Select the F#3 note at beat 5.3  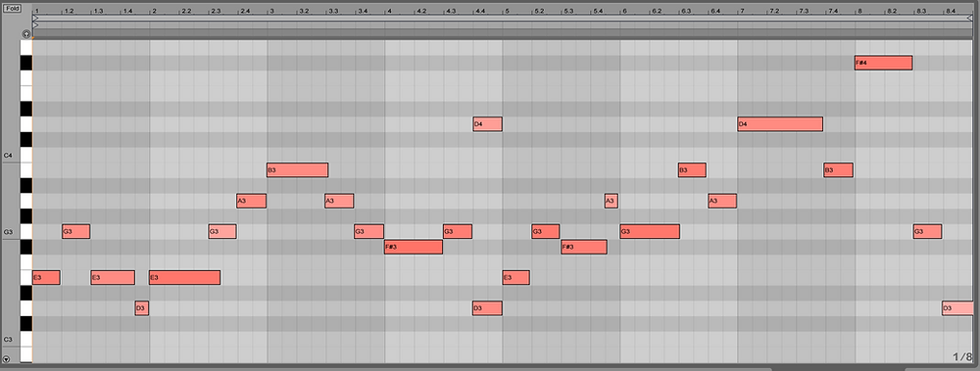tap(584, 247)
